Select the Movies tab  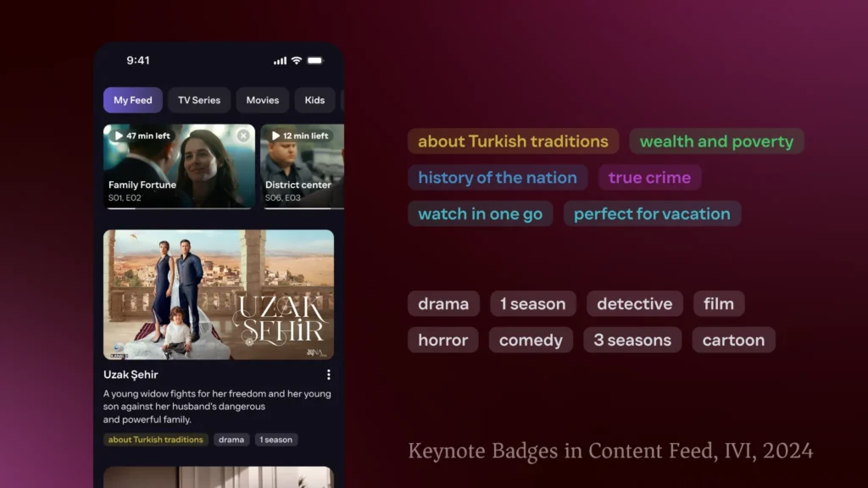coord(263,100)
